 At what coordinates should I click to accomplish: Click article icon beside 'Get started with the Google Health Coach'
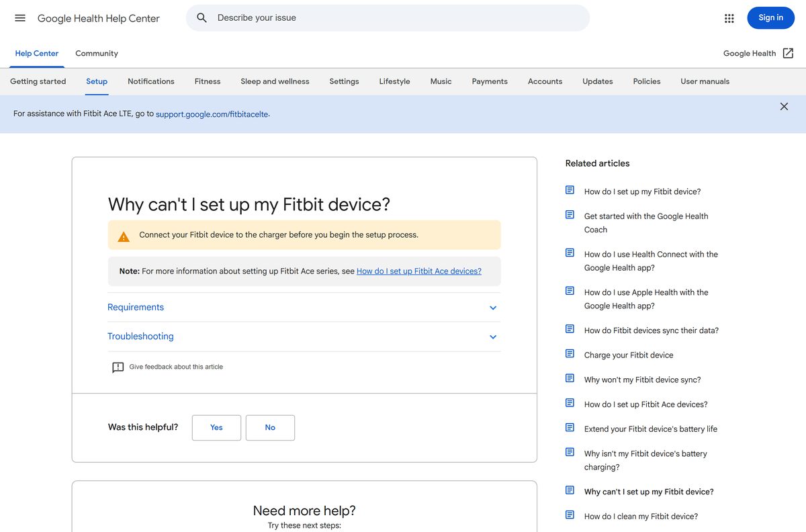pyautogui.click(x=570, y=215)
